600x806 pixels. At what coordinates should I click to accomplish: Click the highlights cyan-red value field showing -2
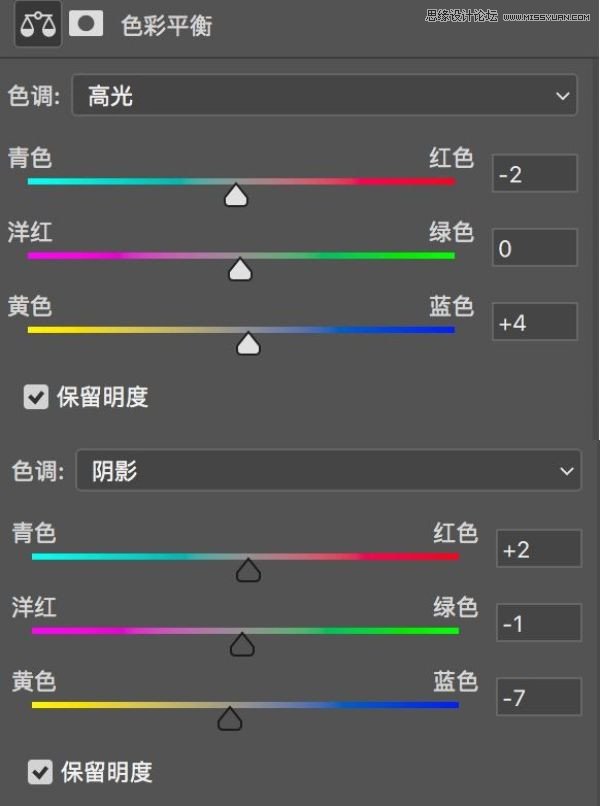click(x=535, y=174)
